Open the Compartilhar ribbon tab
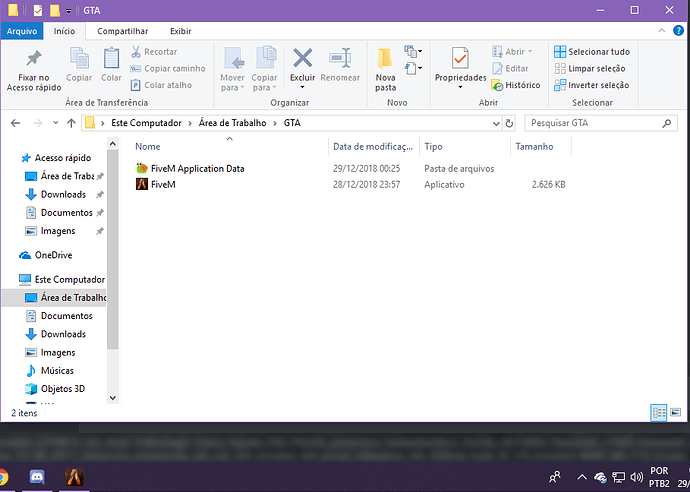Viewport: 690px width, 492px height. (124, 31)
